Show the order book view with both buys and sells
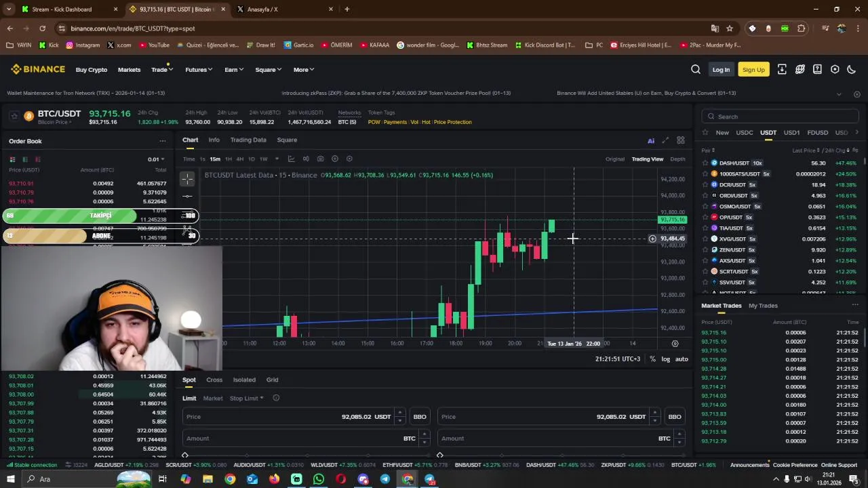The height and width of the screenshot is (488, 868). pos(12,159)
